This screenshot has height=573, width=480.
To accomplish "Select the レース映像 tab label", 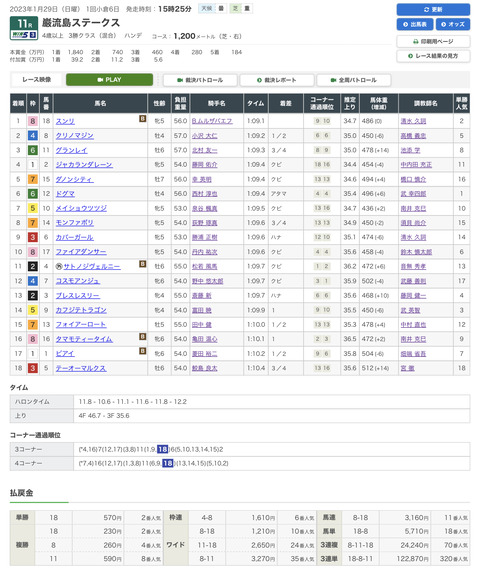I will click(x=37, y=80).
